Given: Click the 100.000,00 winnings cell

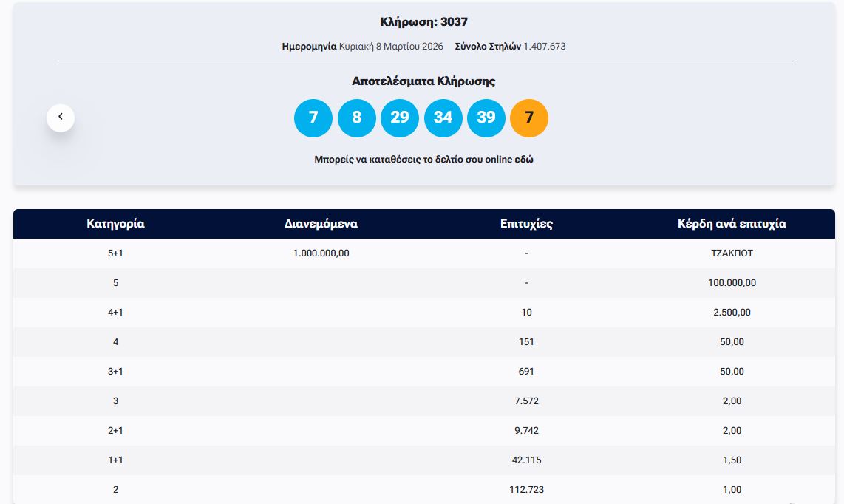Looking at the screenshot, I should (732, 283).
